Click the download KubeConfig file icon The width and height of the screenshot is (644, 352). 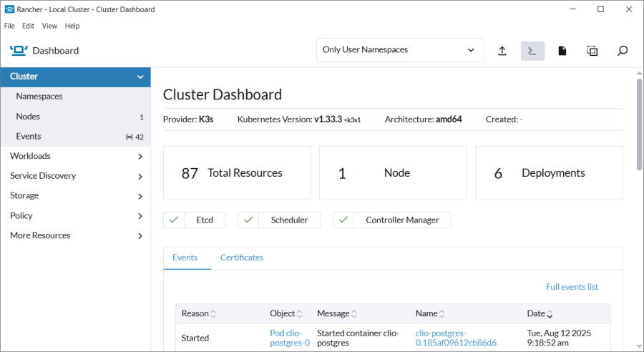(x=562, y=51)
